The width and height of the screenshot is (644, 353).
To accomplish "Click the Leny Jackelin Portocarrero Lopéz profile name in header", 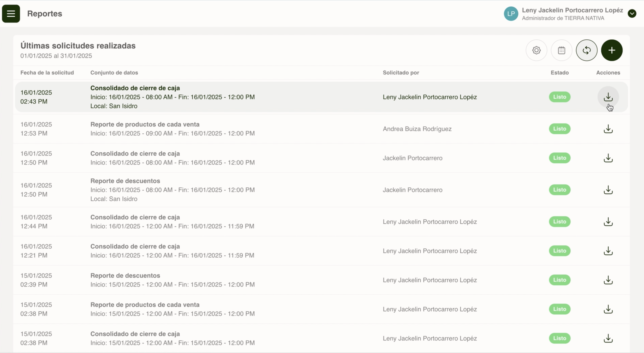I will coord(572,10).
